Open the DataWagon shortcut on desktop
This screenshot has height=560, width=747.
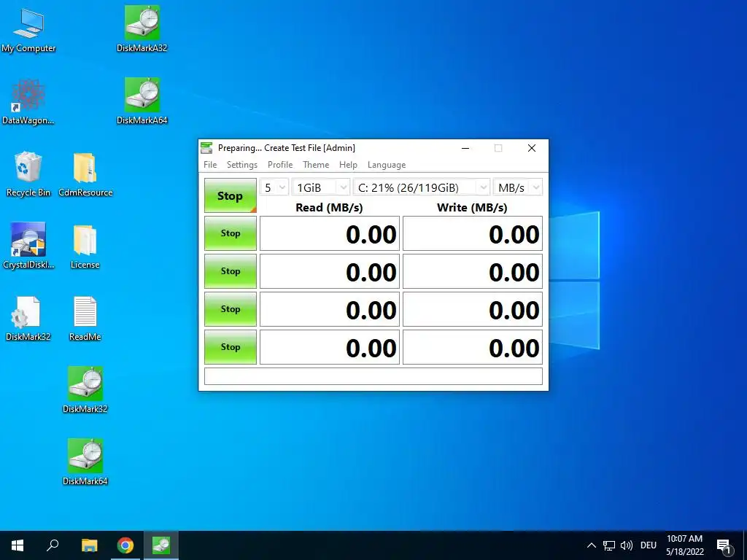tap(28, 101)
